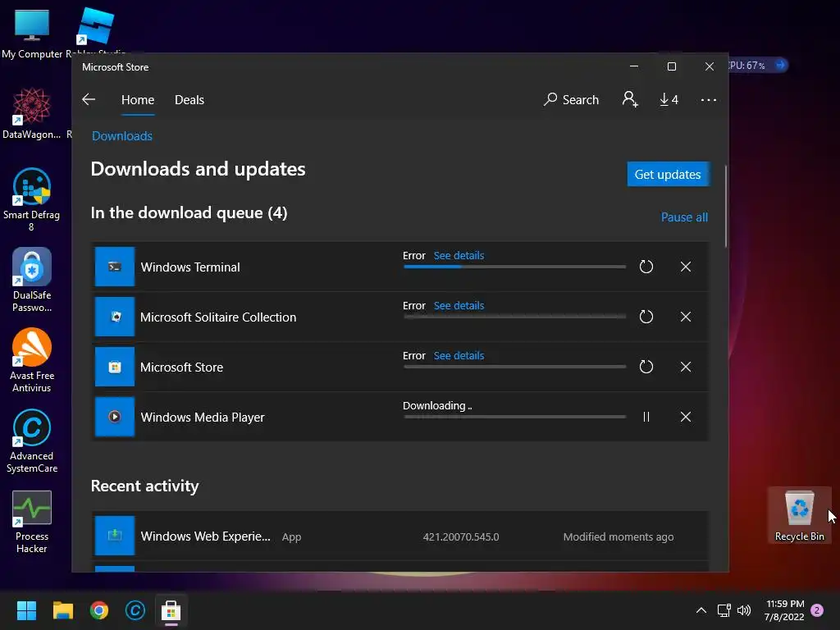Cancel the Windows Terminal download
840x630 pixels.
tap(686, 267)
